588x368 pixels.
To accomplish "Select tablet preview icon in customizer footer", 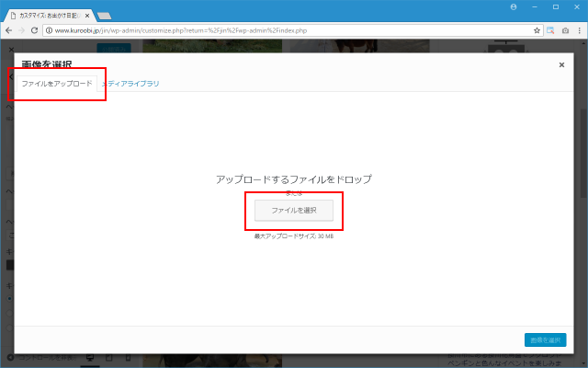I will (x=108, y=358).
